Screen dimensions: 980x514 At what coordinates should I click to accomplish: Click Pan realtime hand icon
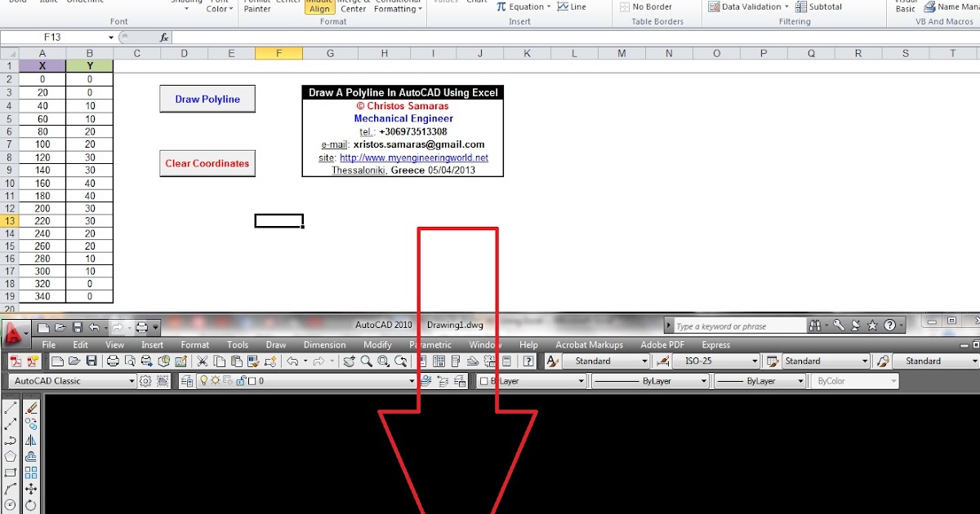pyautogui.click(x=349, y=361)
